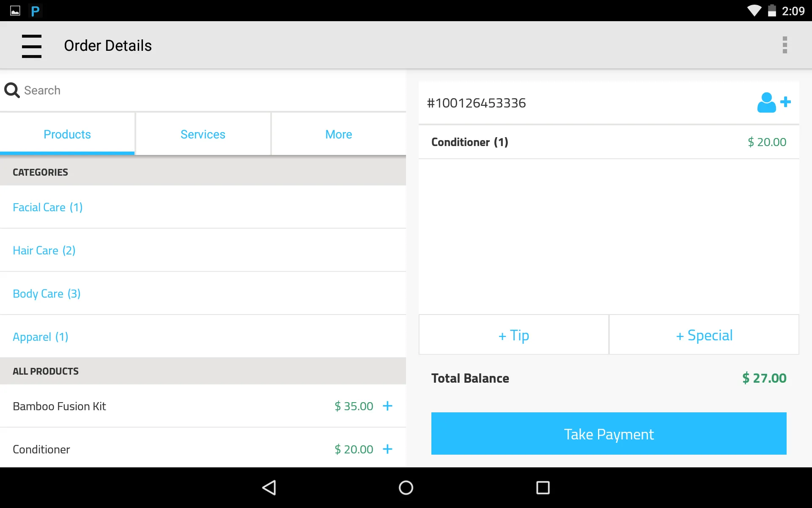Switch to the More tab
The width and height of the screenshot is (812, 508).
coord(338,134)
